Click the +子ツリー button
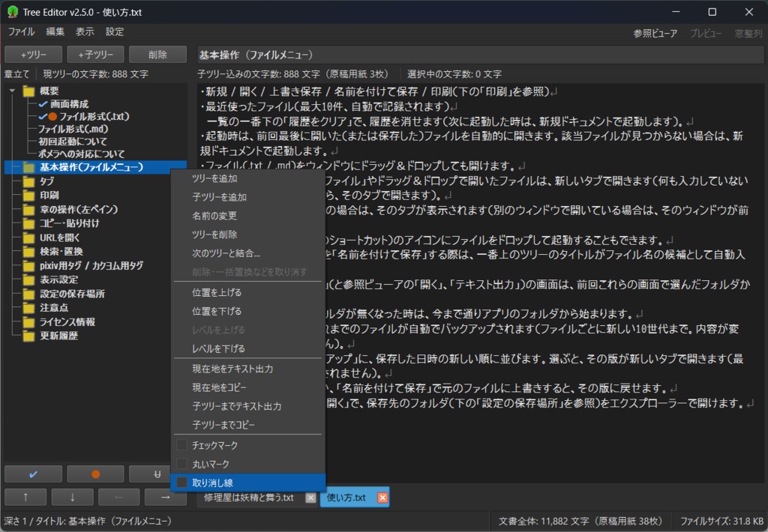Image resolution: width=768 pixels, height=532 pixels. pyautogui.click(x=95, y=55)
